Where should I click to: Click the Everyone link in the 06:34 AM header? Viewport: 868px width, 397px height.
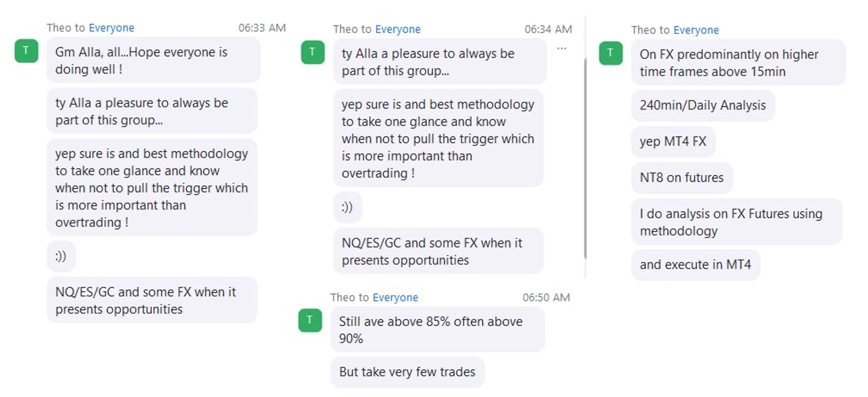(x=398, y=29)
